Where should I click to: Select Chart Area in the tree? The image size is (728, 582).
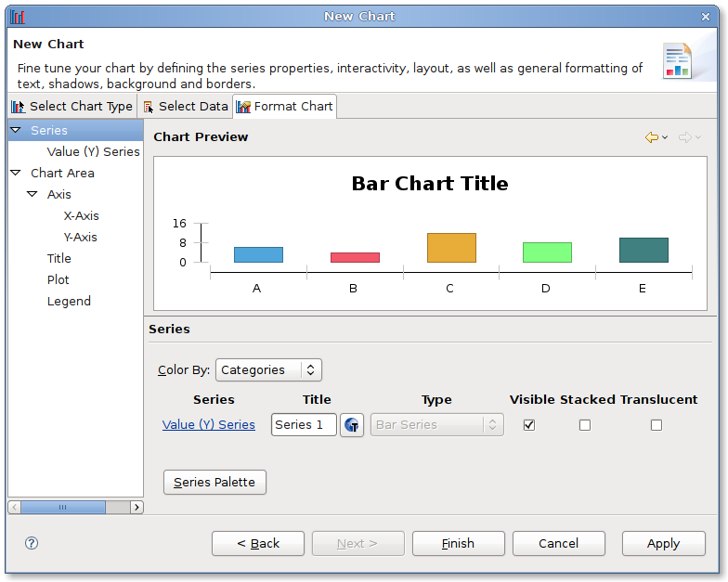click(63, 173)
